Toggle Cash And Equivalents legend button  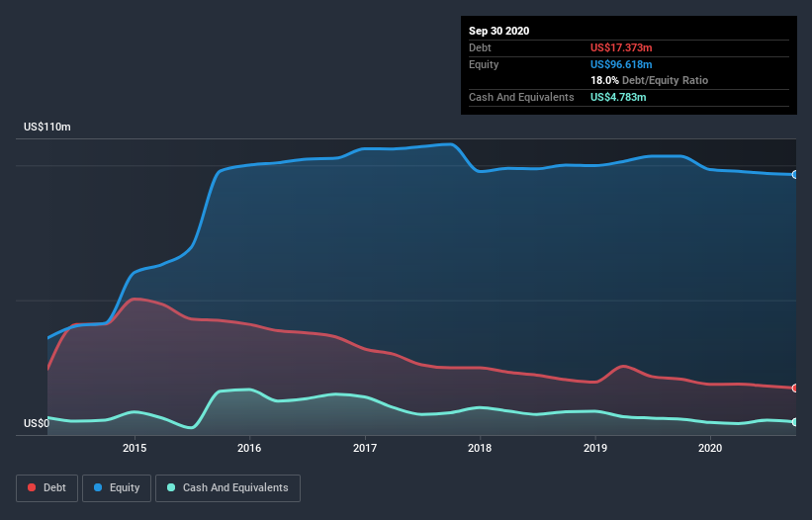(x=227, y=488)
